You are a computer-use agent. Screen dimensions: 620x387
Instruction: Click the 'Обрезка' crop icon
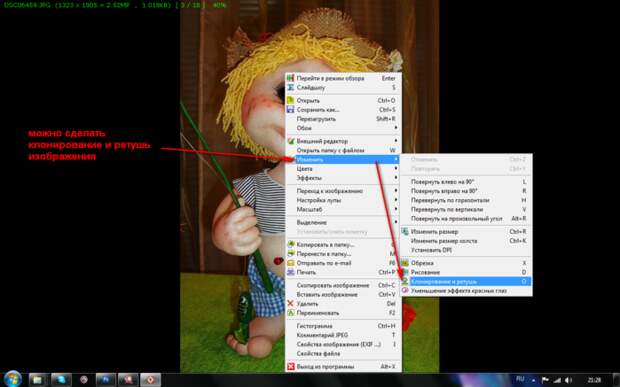tap(405, 263)
